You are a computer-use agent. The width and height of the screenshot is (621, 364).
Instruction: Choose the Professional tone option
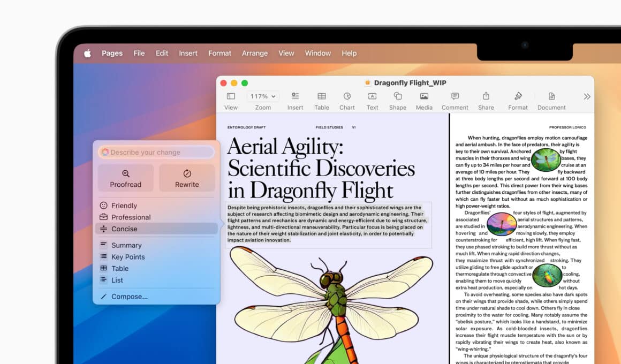[x=156, y=217]
